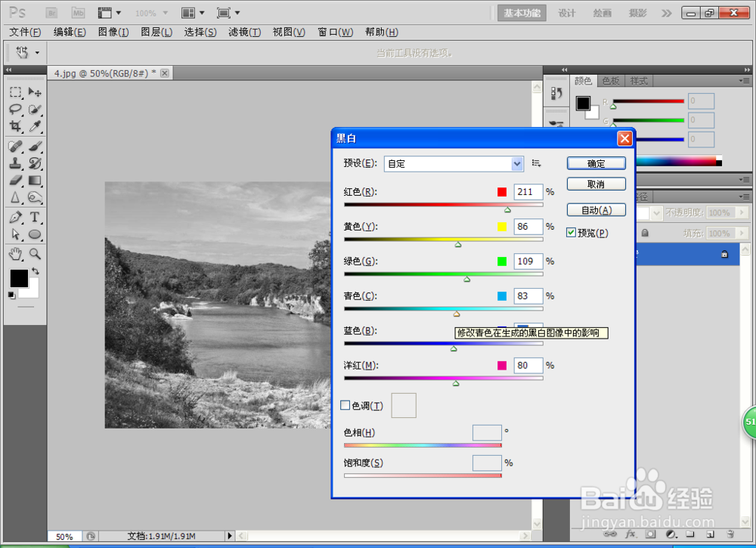Expand the workspace chevron menu

(666, 13)
